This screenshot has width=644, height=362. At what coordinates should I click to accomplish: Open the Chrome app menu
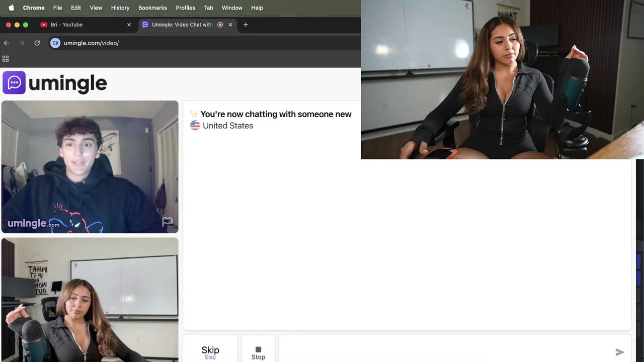[34, 8]
